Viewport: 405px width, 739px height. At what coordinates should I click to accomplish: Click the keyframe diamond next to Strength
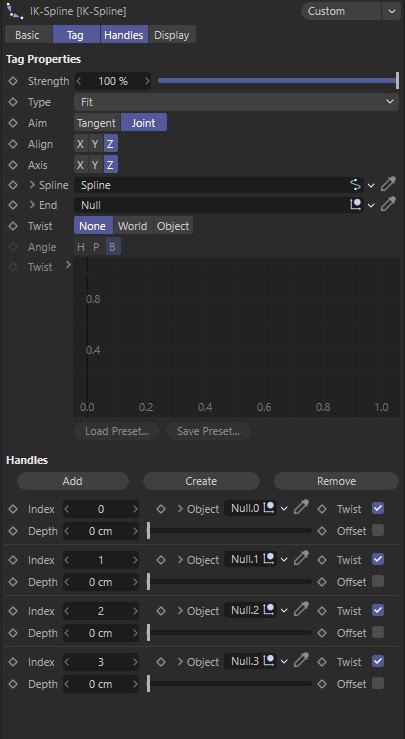[x=13, y=81]
